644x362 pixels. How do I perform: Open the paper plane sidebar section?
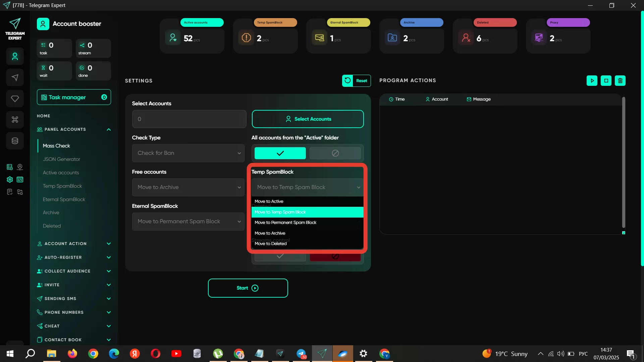[15, 77]
